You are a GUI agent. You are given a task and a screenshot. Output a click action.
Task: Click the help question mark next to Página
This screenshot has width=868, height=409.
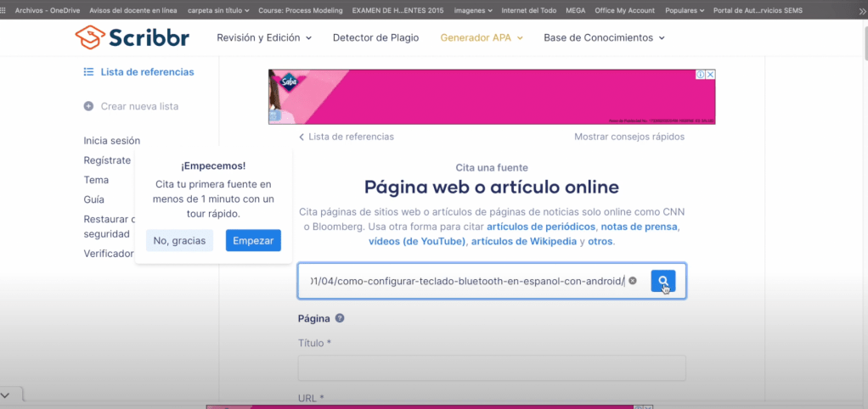tap(340, 318)
